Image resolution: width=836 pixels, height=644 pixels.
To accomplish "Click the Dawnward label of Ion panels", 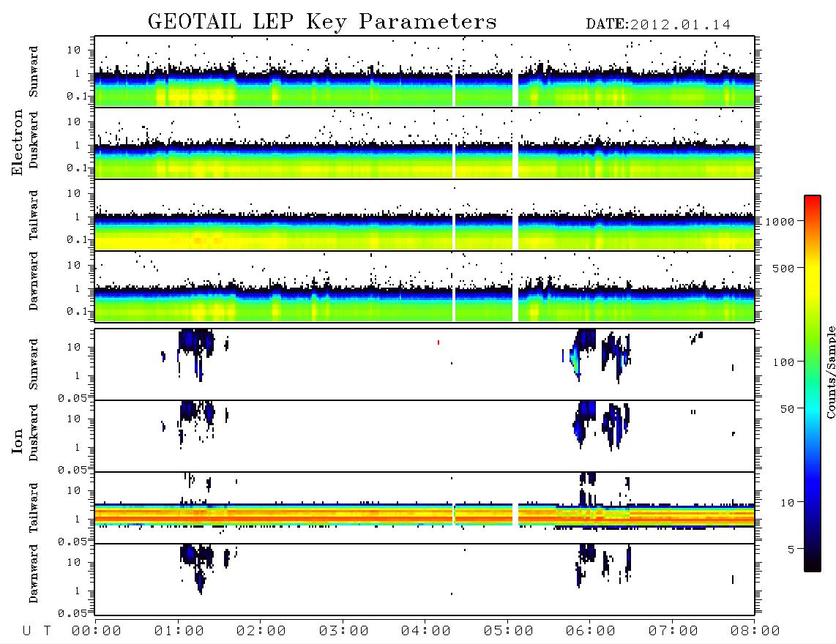I will click(34, 574).
